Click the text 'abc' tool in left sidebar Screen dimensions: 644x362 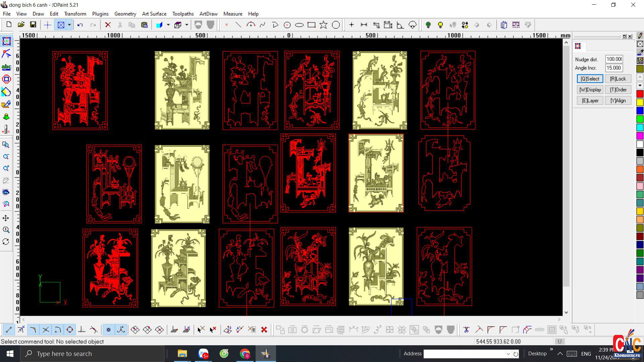coord(6,67)
